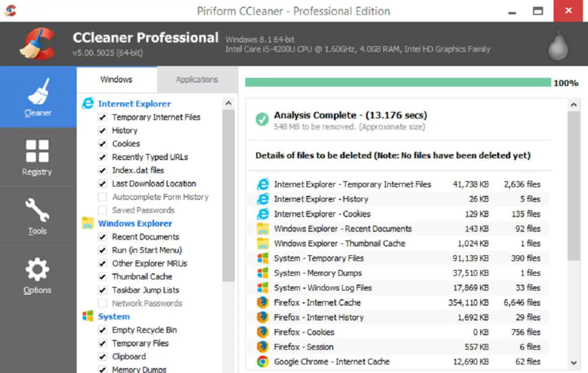Switch to the Applications tab

click(x=197, y=79)
